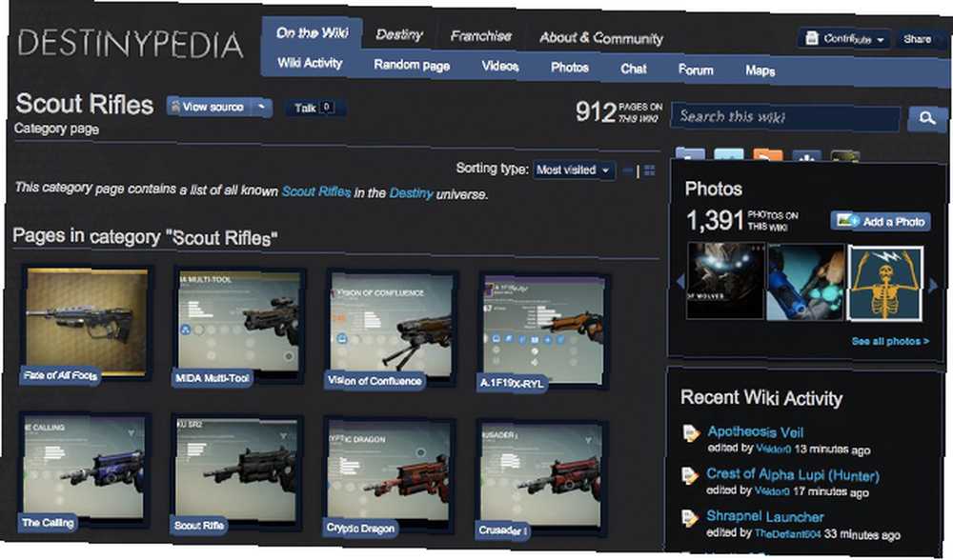Open the Shrapnel Launcher activity link
The width and height of the screenshot is (953, 560).
click(x=764, y=516)
